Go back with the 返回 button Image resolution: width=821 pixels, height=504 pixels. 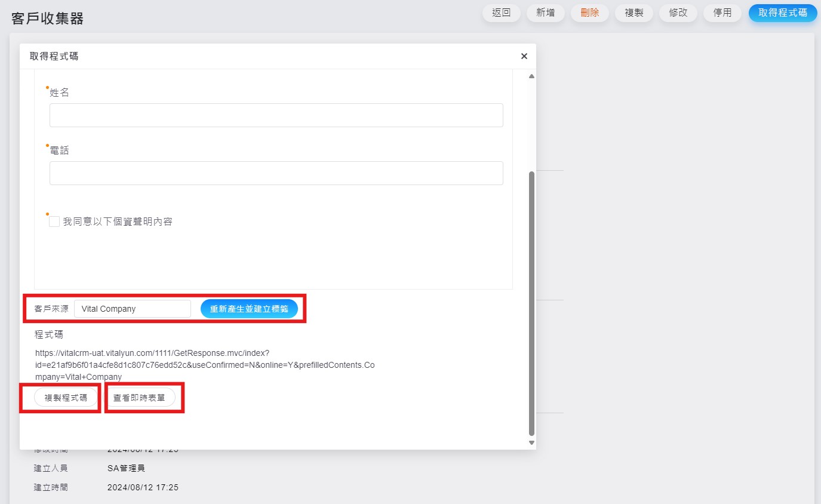(501, 13)
